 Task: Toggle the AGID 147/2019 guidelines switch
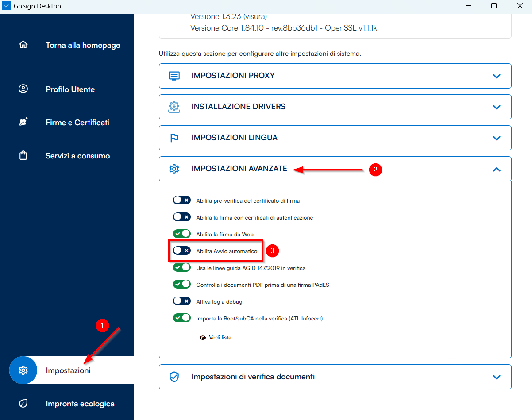pyautogui.click(x=181, y=268)
